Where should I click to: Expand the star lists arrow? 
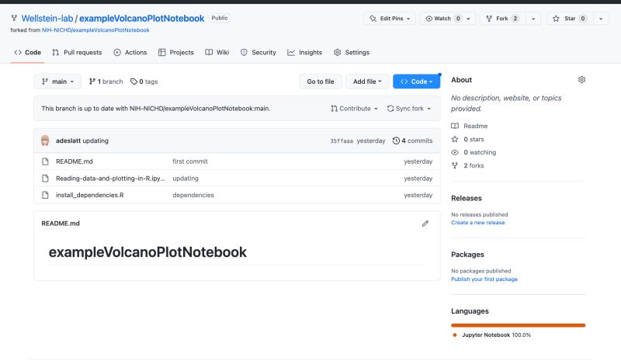(x=600, y=19)
